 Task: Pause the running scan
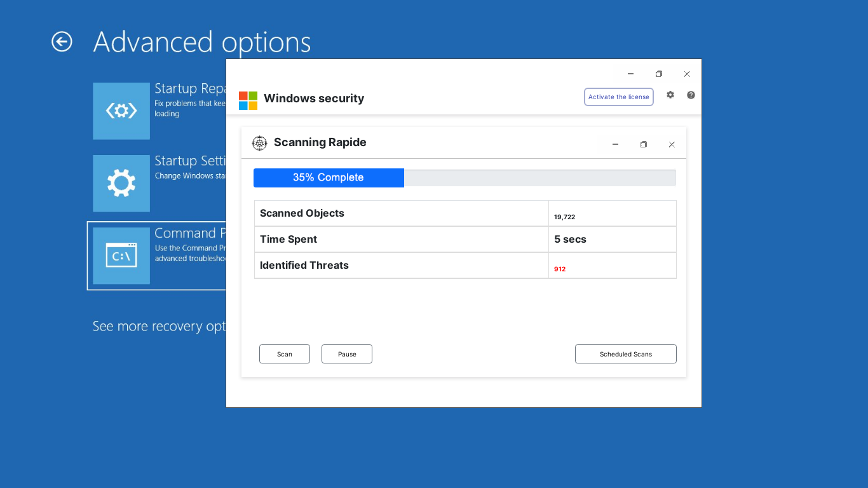coord(347,354)
